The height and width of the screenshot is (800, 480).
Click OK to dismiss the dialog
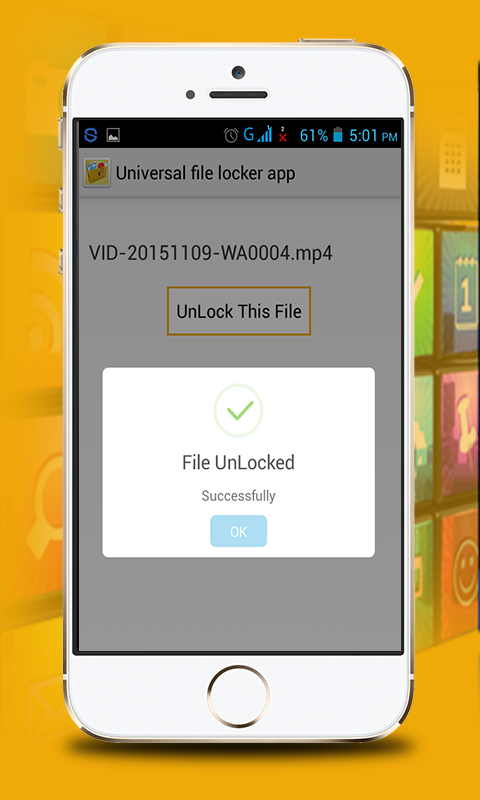[x=238, y=531]
